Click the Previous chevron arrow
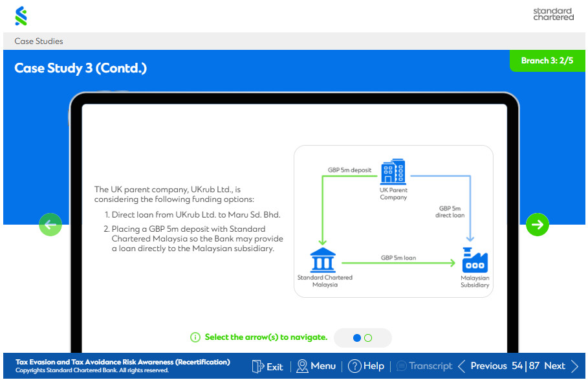 462,366
